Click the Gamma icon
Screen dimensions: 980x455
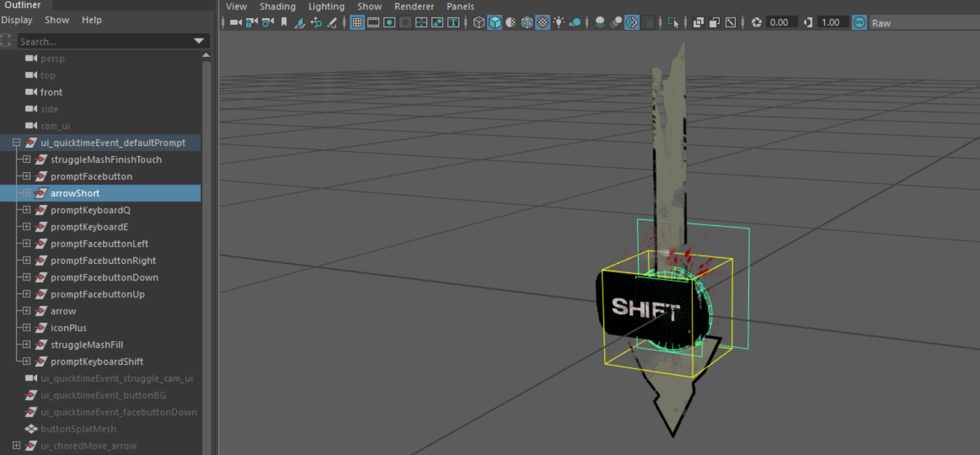pos(808,23)
